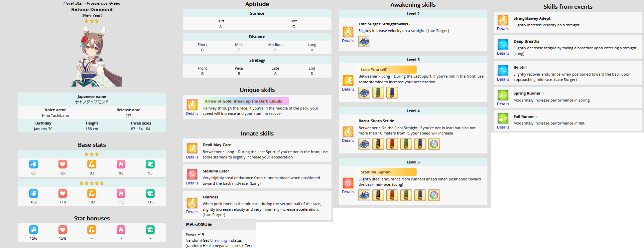
Task: Click the Straightaway Adept skill icon
Action: [503, 20]
